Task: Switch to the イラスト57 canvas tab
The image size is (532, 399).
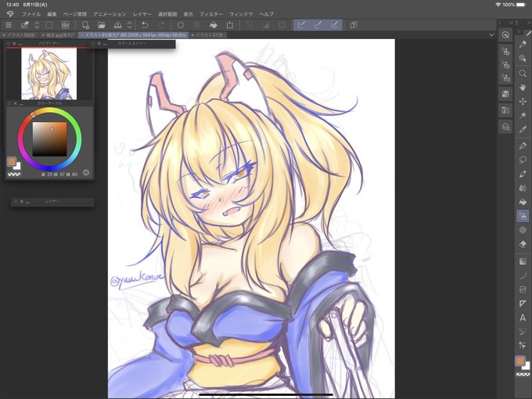Action: pos(208,35)
